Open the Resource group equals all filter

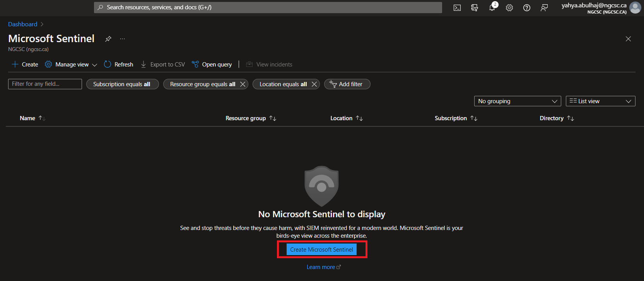pyautogui.click(x=202, y=84)
